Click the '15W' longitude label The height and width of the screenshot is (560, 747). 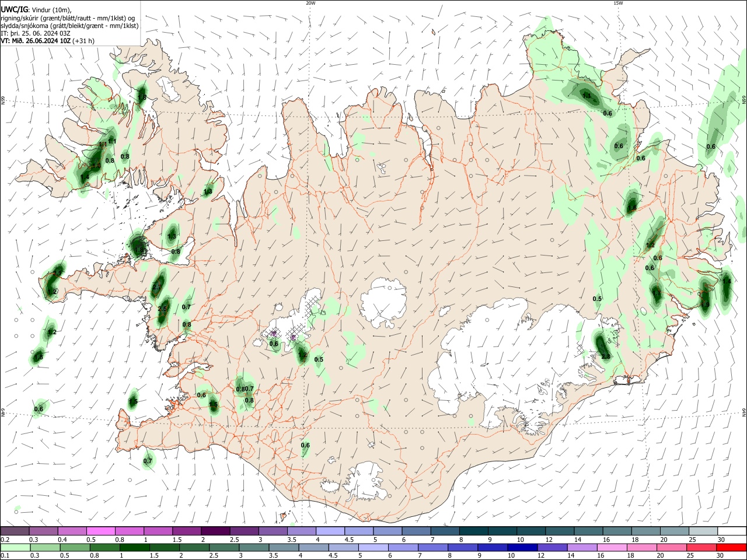pyautogui.click(x=617, y=3)
